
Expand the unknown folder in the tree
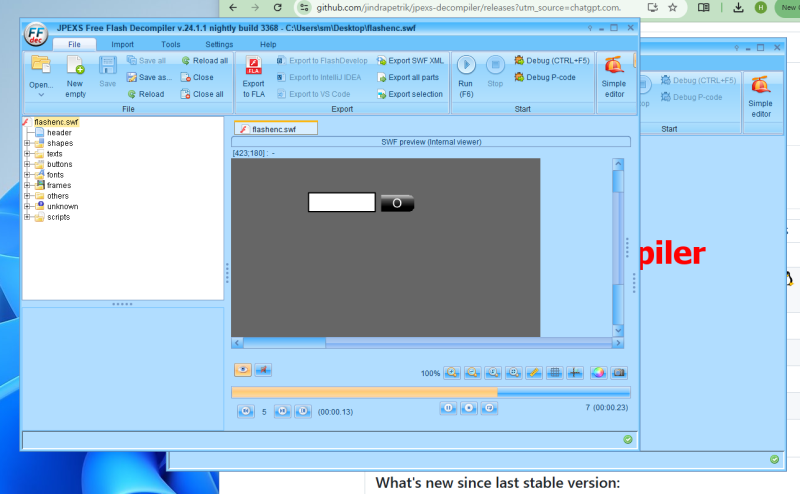(x=27, y=207)
